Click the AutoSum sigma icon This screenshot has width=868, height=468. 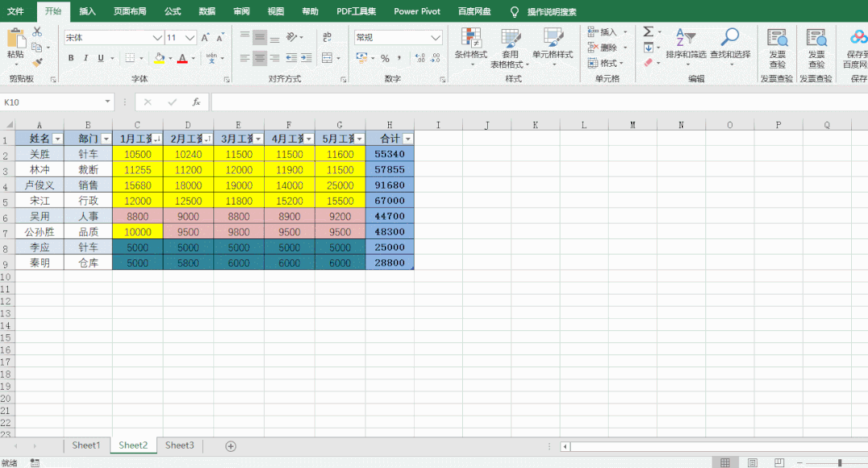(648, 31)
